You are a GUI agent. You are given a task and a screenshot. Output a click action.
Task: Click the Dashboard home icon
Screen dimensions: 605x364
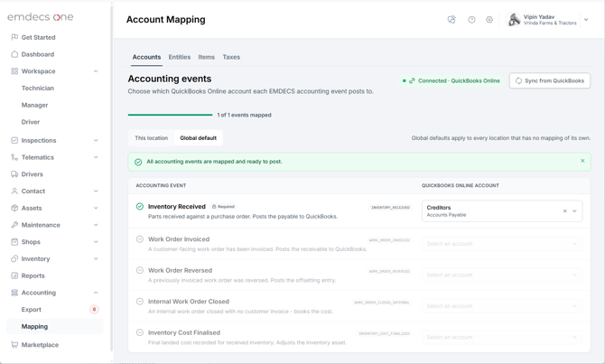click(x=14, y=54)
